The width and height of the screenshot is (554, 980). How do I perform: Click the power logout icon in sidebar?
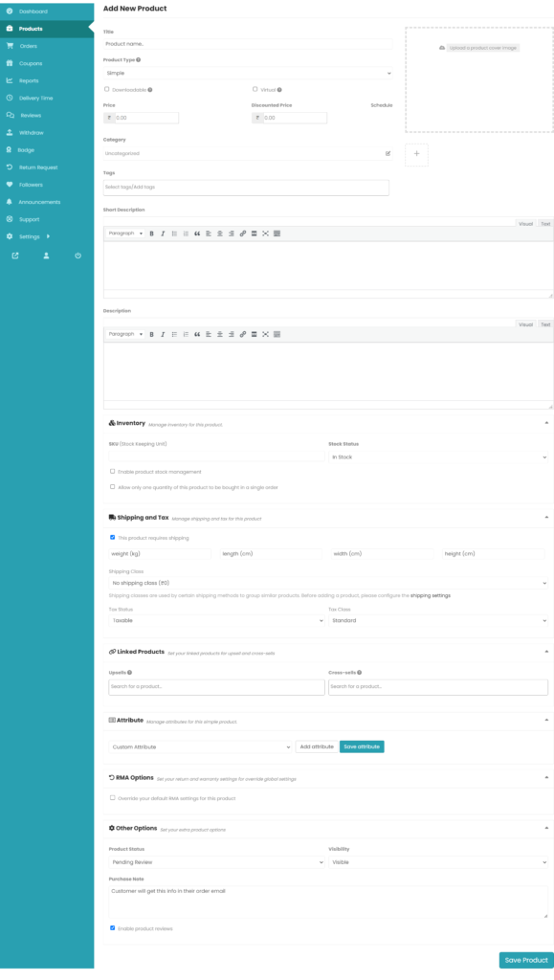coord(78,256)
